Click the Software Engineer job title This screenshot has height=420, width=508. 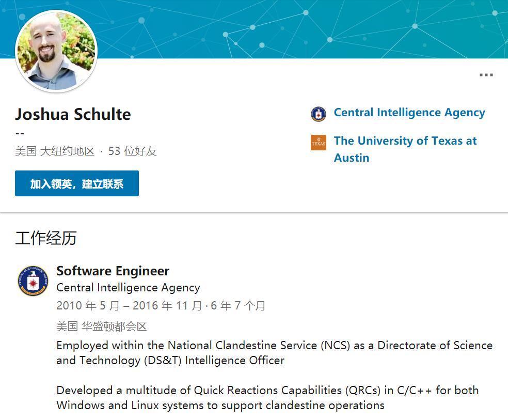click(113, 271)
